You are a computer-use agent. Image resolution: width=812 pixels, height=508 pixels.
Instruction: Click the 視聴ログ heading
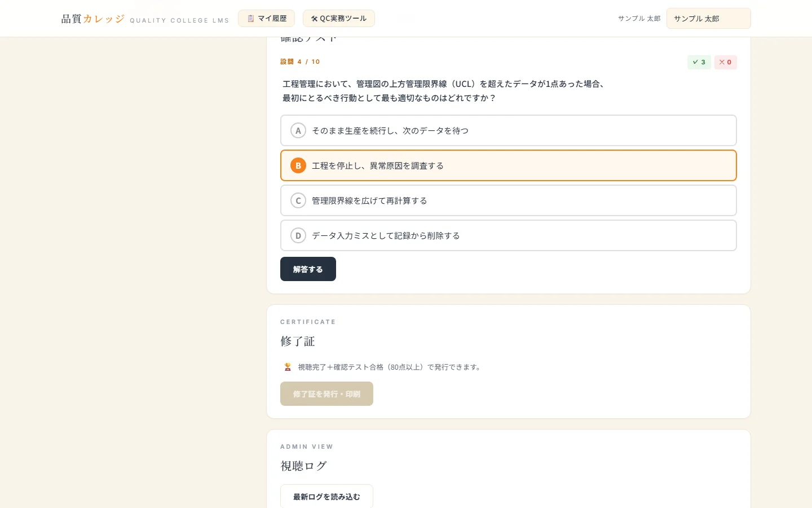click(x=303, y=466)
